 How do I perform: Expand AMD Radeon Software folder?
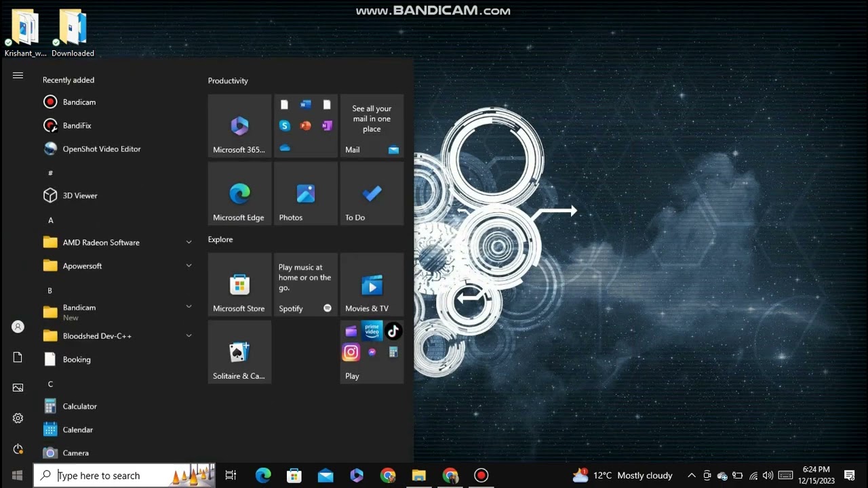coord(119,243)
